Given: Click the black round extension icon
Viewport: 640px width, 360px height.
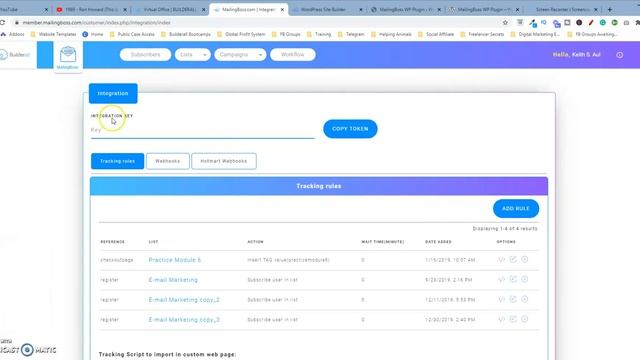Looking at the screenshot, I should click(x=579, y=23).
